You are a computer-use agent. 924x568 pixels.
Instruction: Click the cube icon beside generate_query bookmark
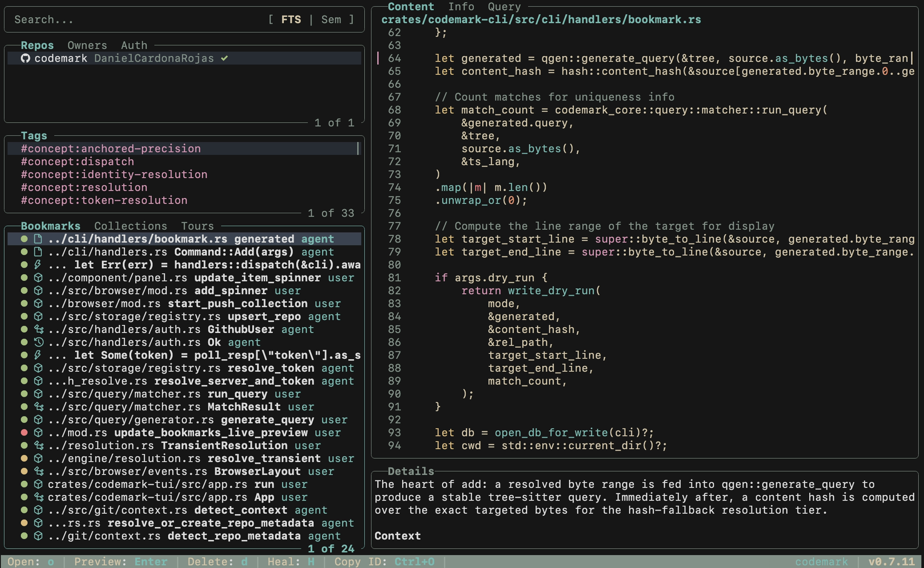[38, 420]
